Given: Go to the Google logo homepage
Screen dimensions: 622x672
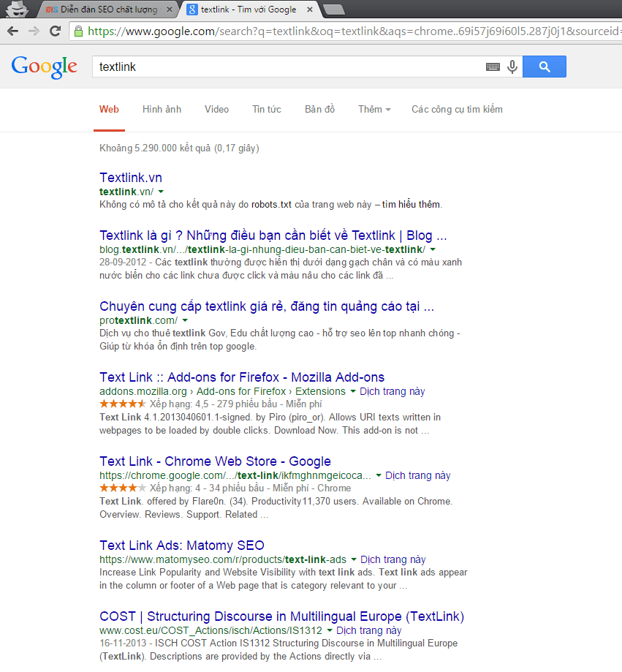Looking at the screenshot, I should click(x=44, y=67).
